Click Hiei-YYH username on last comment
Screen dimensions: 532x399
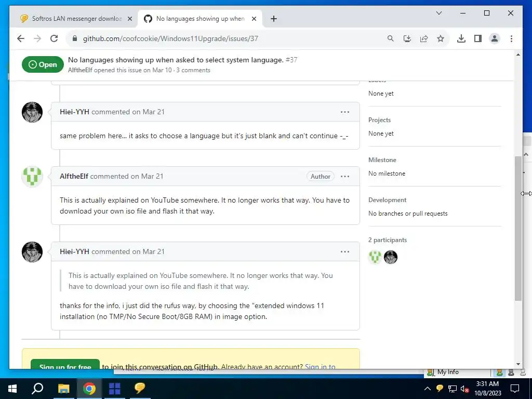click(x=74, y=251)
